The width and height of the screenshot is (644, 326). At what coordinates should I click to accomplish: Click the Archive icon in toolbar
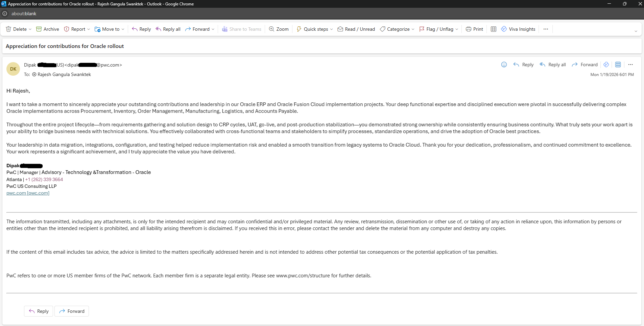[x=39, y=29]
